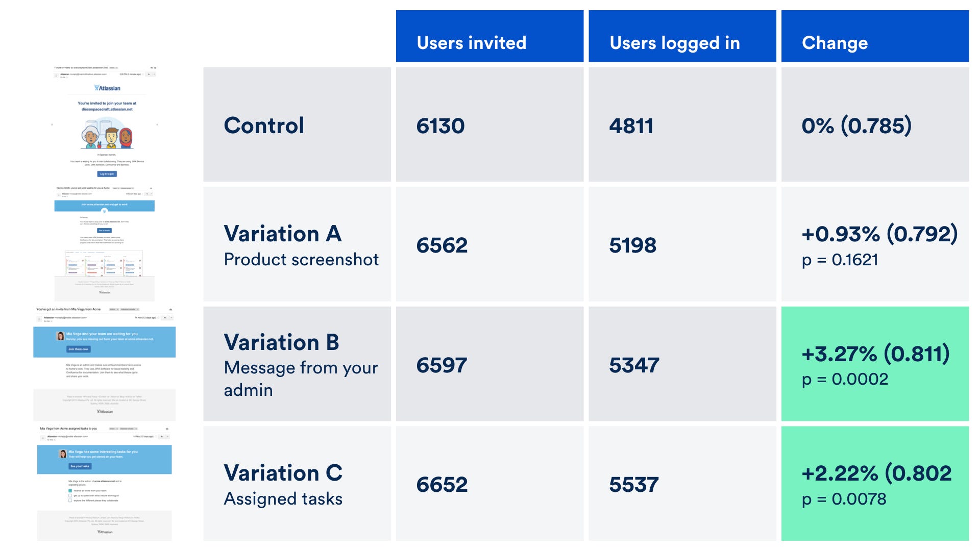Click the +0.93% p = 0.1621 cell
Image resolution: width=980 pixels, height=551 pixels.
[875, 244]
